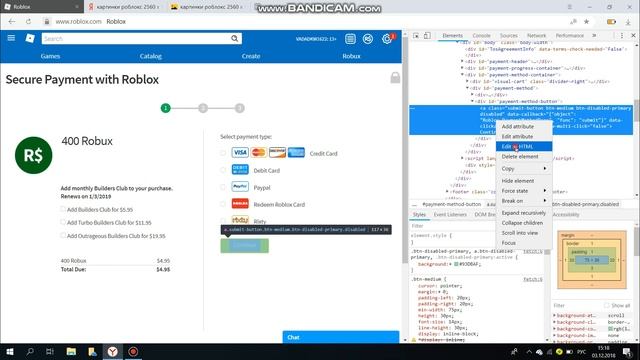
Task: Expand payment-progress-container div node
Action: click(x=462, y=68)
